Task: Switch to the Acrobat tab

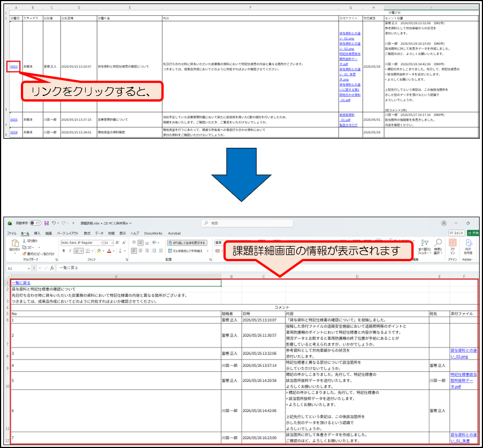Action: (174, 233)
